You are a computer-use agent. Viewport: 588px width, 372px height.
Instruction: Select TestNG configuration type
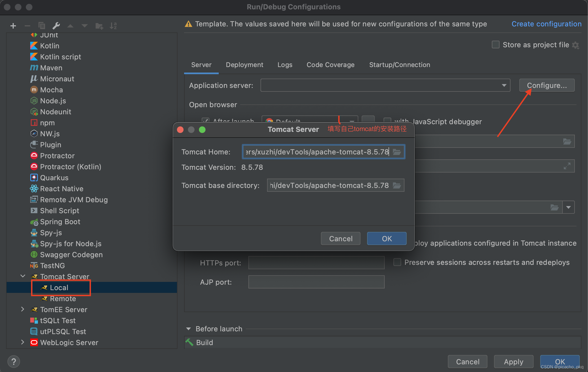pos(52,265)
